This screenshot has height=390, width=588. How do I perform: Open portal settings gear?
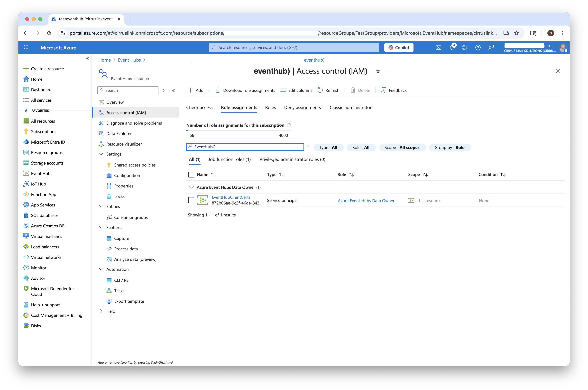[465, 47]
